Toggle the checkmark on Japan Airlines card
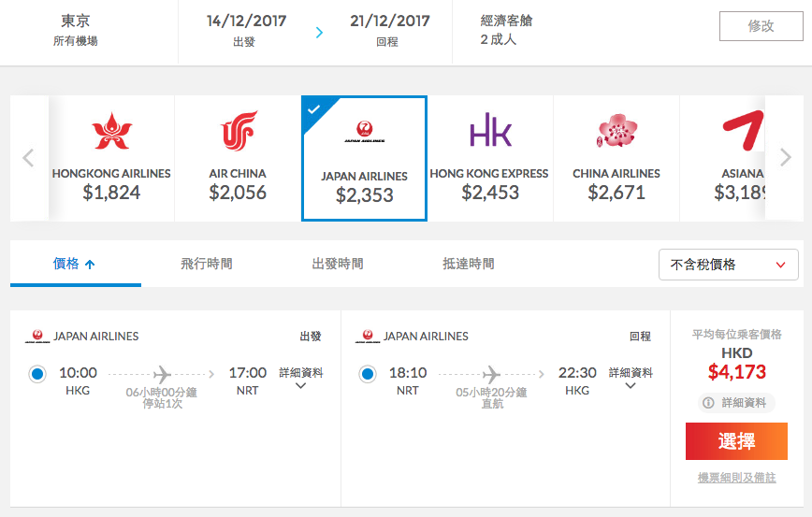 point(313,109)
